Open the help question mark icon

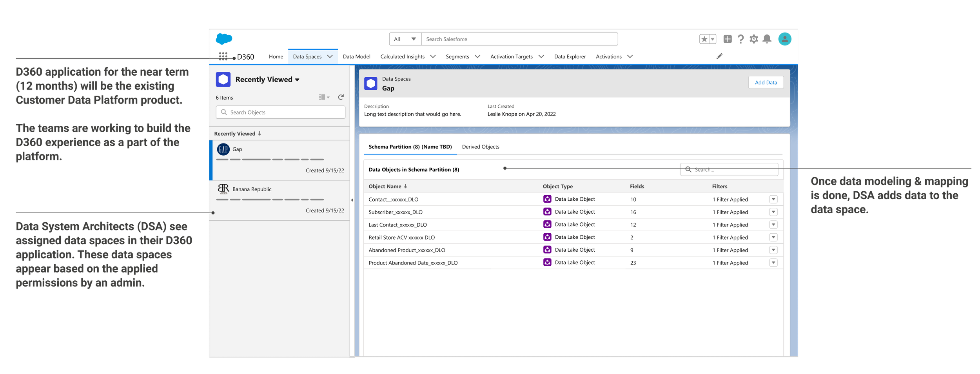[740, 39]
